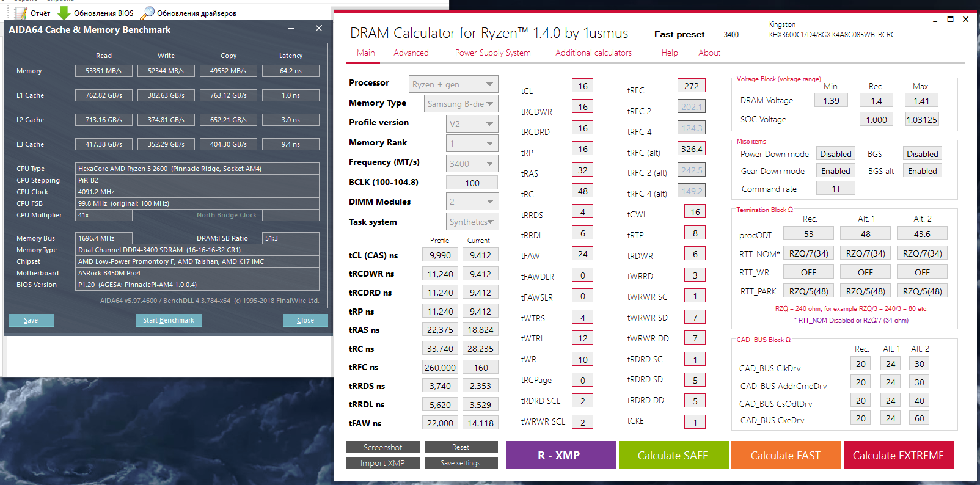Click the green arrow Обновления BIOS icon
This screenshot has width=980, height=485.
(x=64, y=13)
